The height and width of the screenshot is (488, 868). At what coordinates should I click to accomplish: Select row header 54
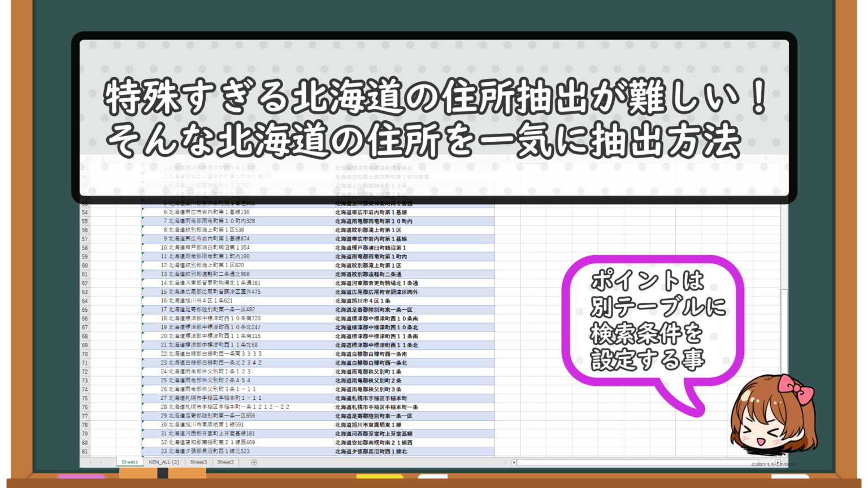click(85, 212)
